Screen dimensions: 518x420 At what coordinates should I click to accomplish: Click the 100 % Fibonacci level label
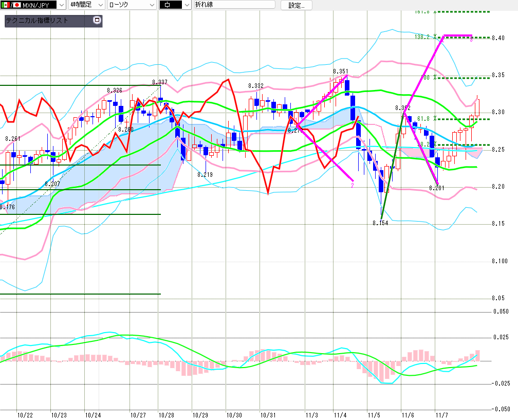(x=426, y=78)
